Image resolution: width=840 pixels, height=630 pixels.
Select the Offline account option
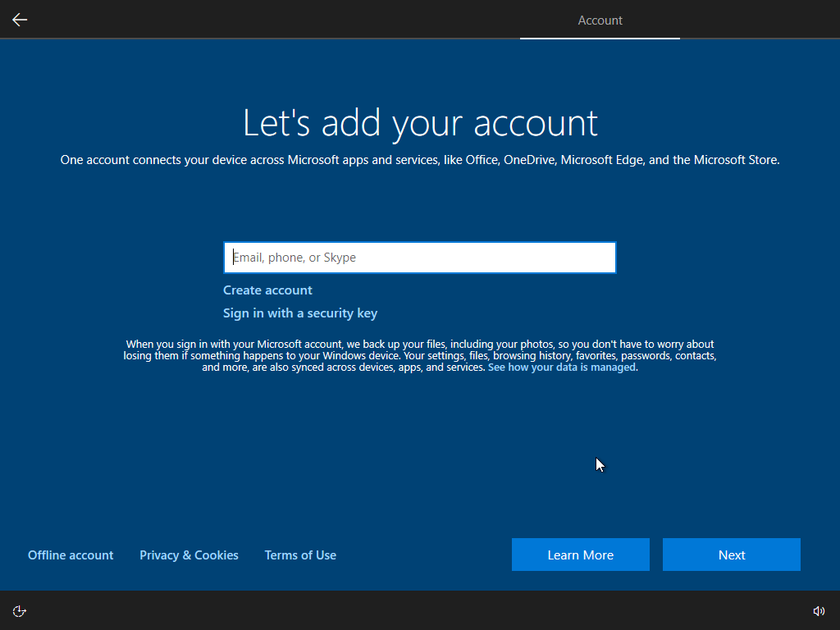point(71,555)
